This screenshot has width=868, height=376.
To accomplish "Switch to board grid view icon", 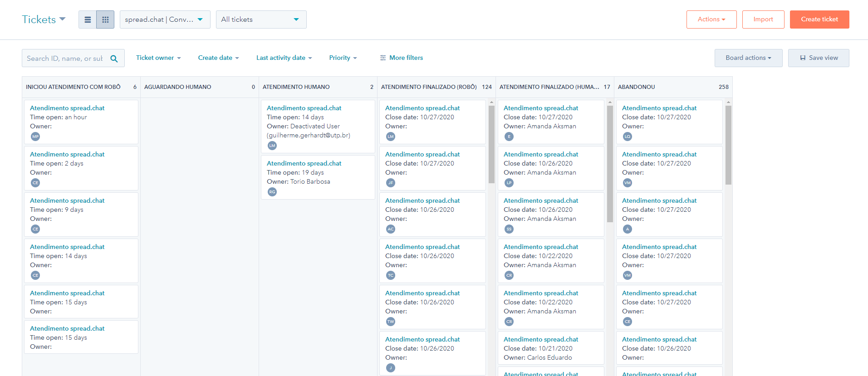I will [105, 20].
